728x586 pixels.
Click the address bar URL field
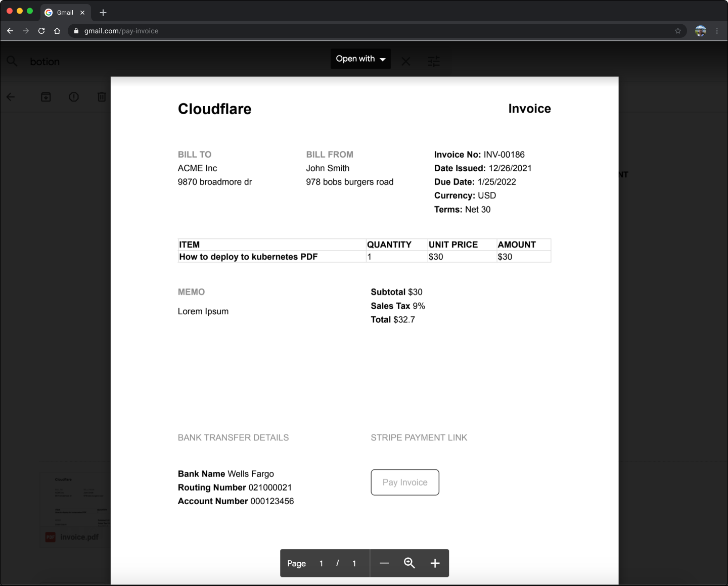(354, 31)
